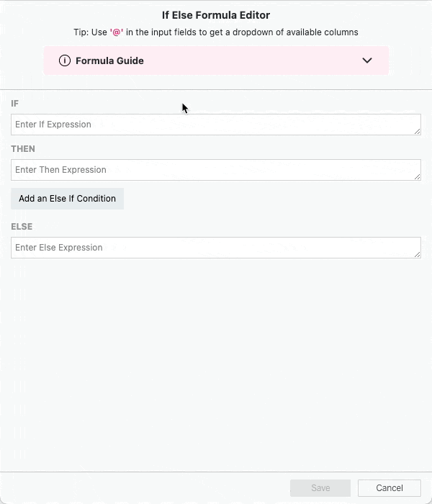Click the THEN section label
The width and height of the screenshot is (432, 504).
click(23, 149)
